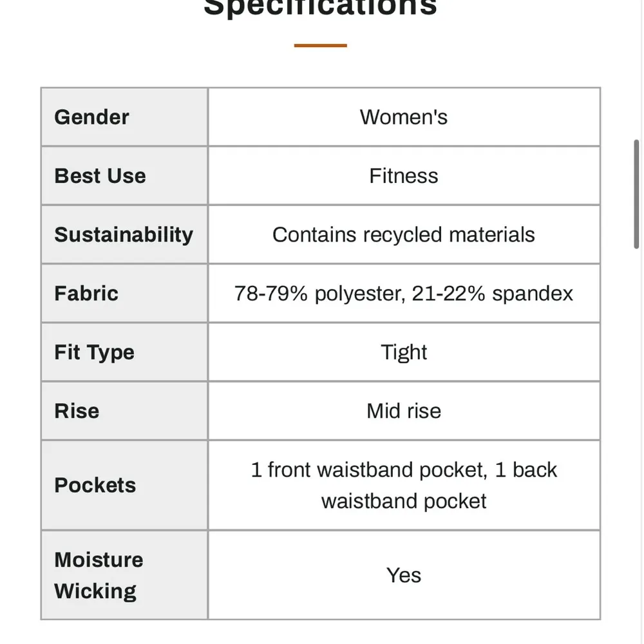This screenshot has height=644, width=644.
Task: Select the Gender label cell
Action: click(124, 117)
